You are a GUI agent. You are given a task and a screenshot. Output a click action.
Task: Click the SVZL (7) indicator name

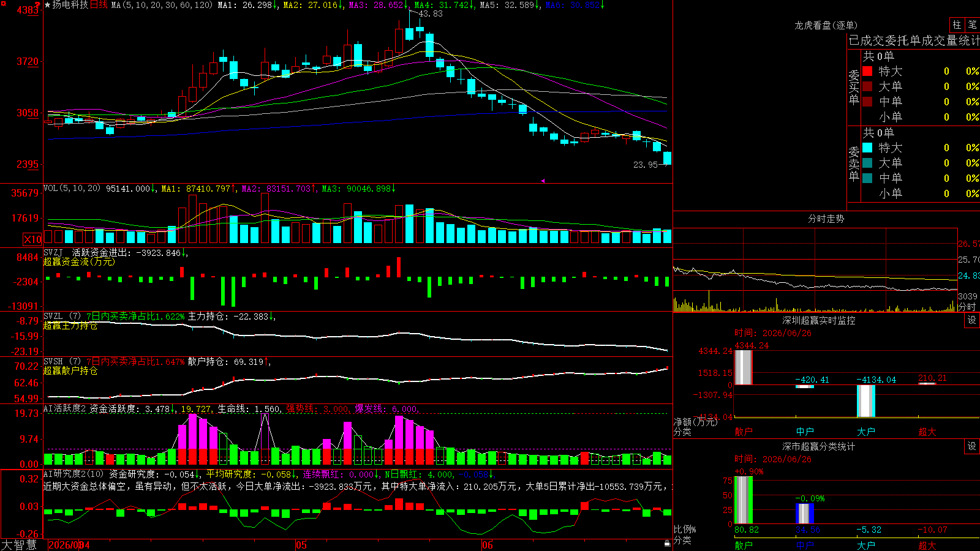point(62,317)
